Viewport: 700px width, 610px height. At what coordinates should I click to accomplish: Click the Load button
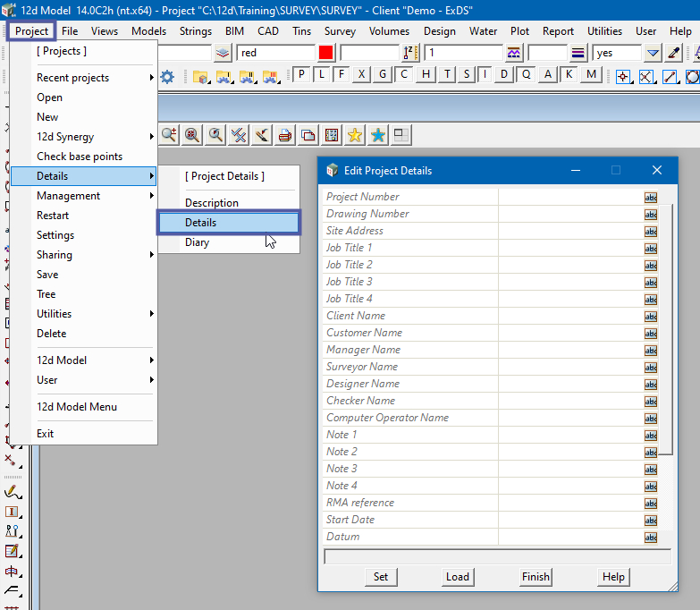(x=458, y=577)
